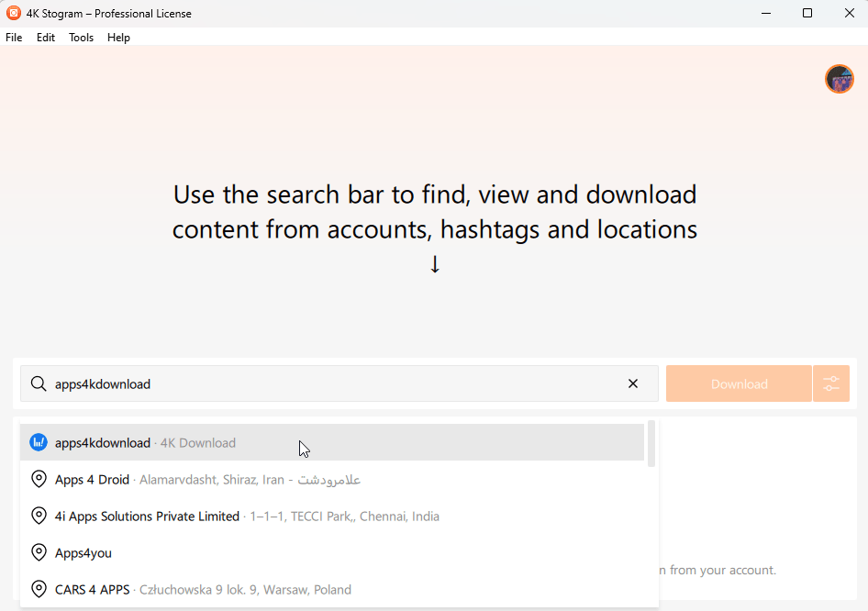
Task: Click the 4K Download account logo
Action: point(39,442)
